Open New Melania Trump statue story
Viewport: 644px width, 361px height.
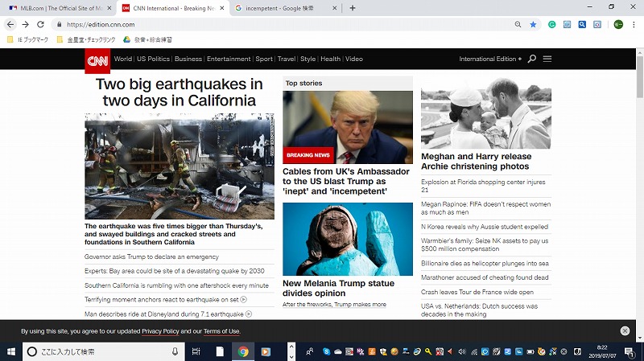[338, 289]
